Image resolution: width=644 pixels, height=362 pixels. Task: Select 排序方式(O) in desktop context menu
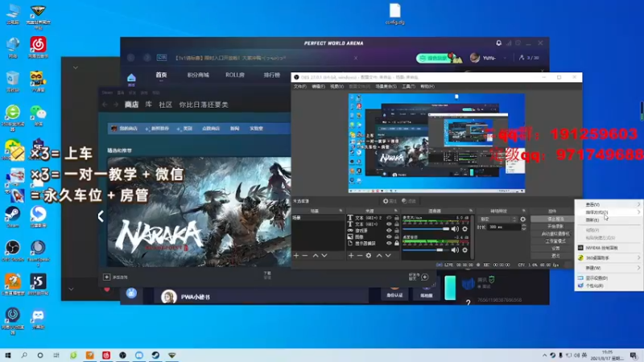point(609,212)
